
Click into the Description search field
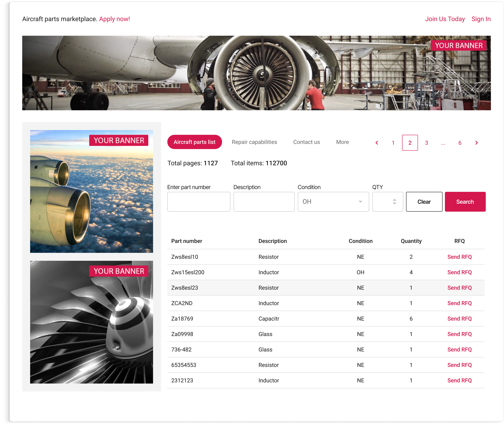[x=264, y=202]
